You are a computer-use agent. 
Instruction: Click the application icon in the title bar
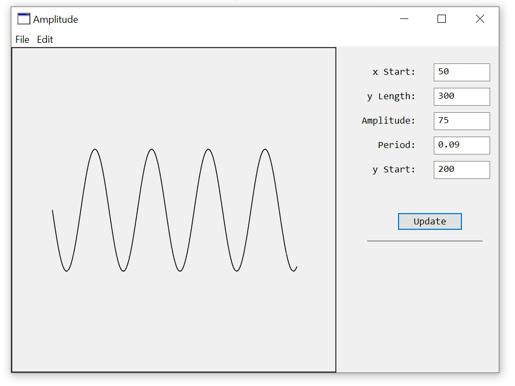tap(24, 19)
